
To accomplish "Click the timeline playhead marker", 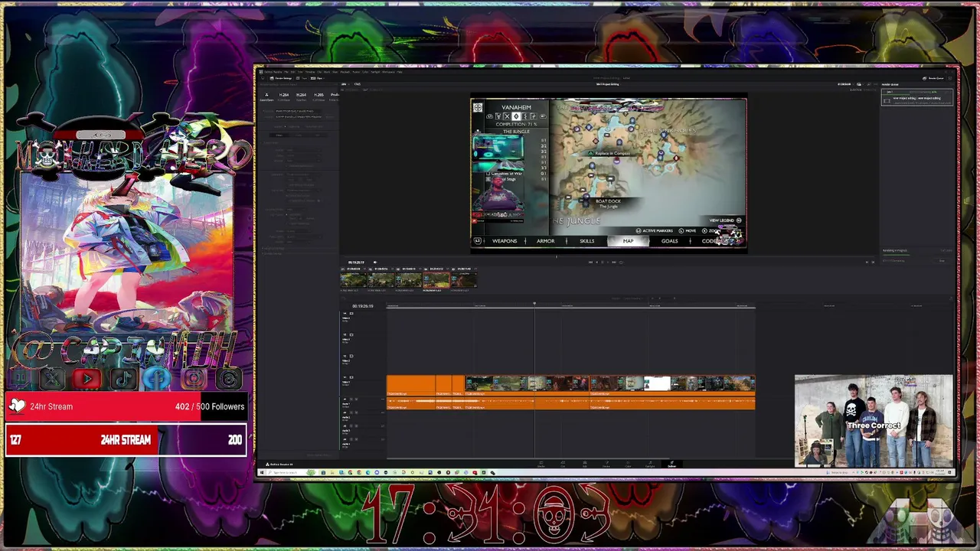I will click(534, 305).
